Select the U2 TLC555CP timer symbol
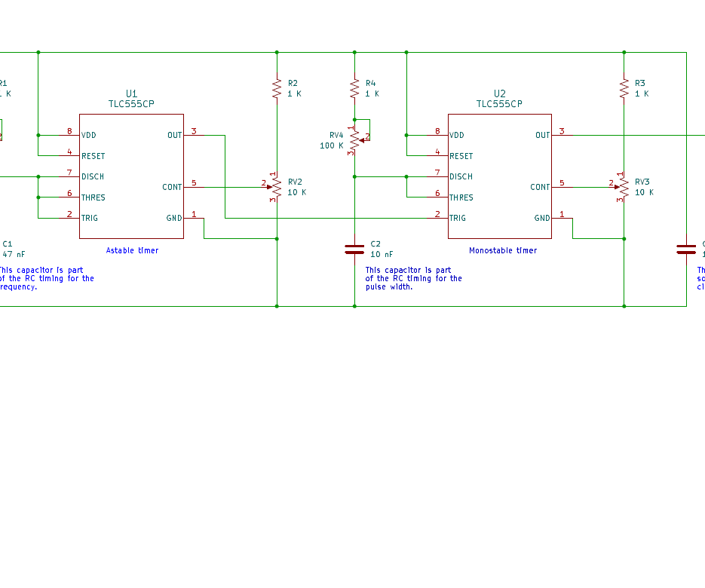 pyautogui.click(x=499, y=173)
